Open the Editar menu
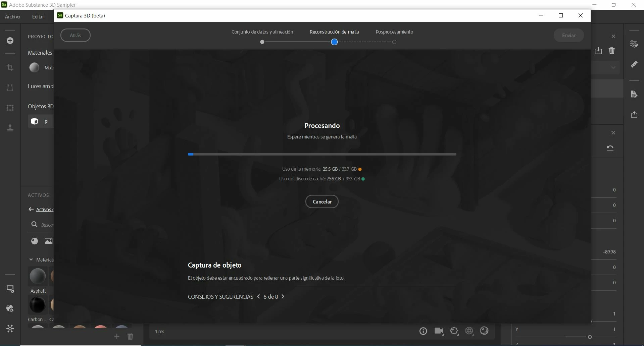The width and height of the screenshot is (644, 346). 38,16
